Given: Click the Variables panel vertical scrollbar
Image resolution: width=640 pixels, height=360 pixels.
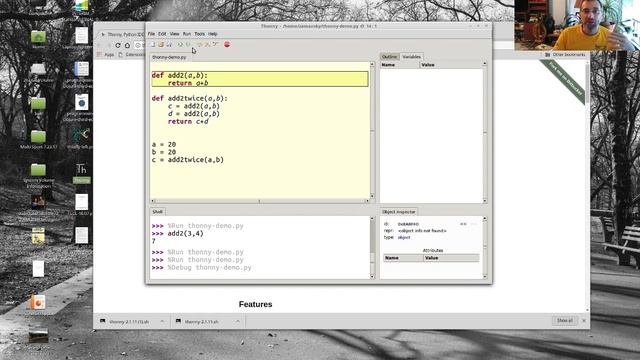Looking at the screenshot, I should 485,132.
